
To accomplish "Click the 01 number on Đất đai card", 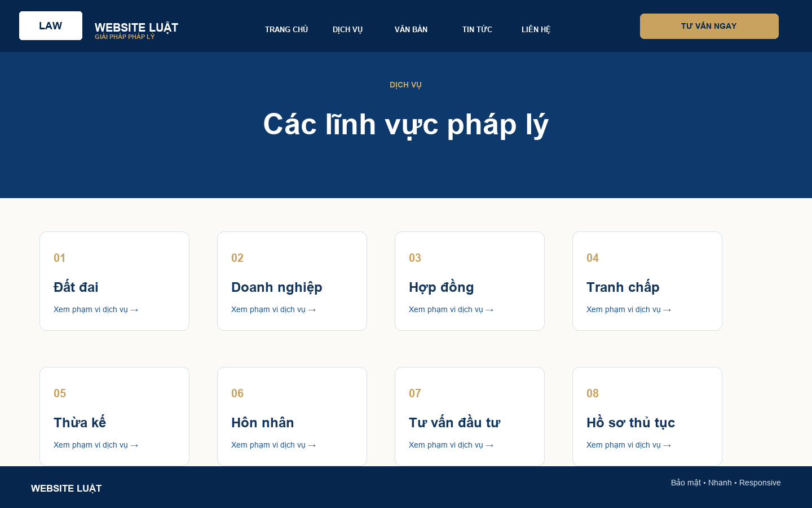I will point(60,258).
